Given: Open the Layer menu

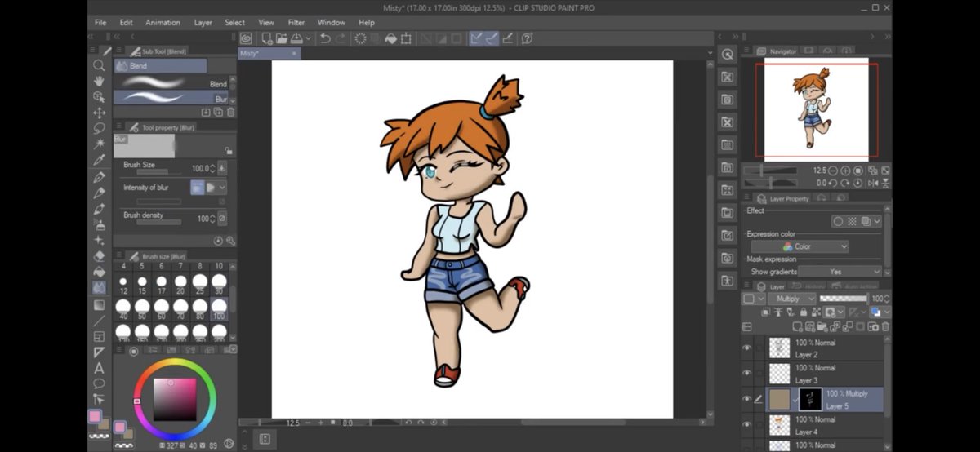Looking at the screenshot, I should [x=203, y=22].
